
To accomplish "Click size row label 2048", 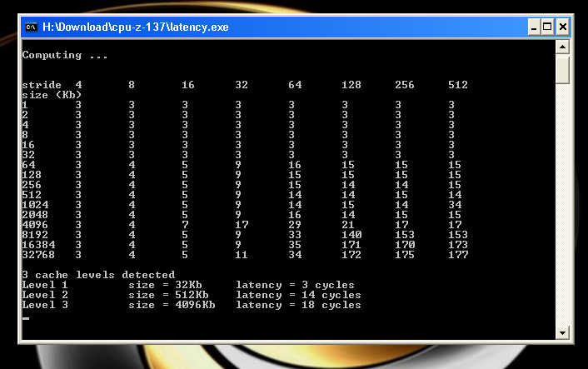I will click(35, 215).
